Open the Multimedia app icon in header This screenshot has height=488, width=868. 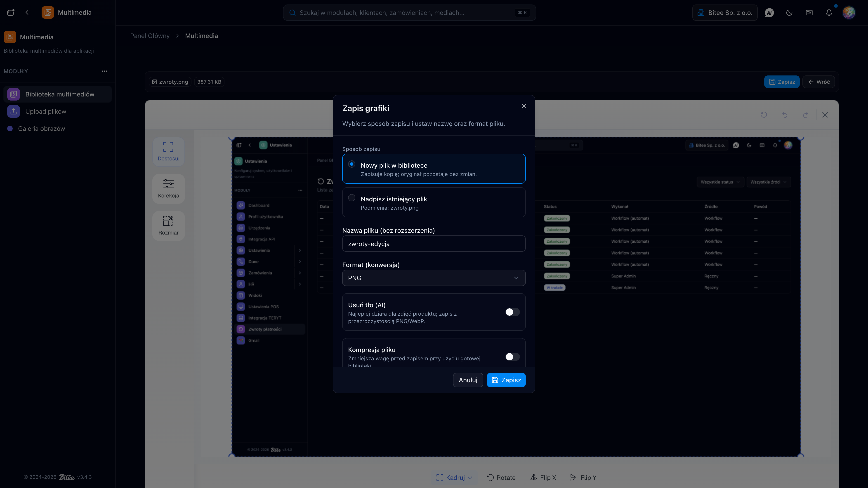coord(48,12)
